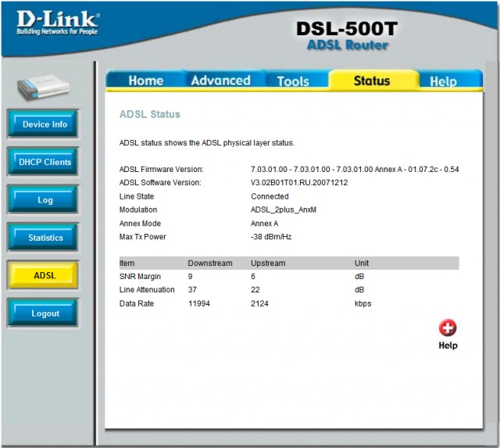Select the Status tab
The width and height of the screenshot is (500, 448).
[x=372, y=81]
